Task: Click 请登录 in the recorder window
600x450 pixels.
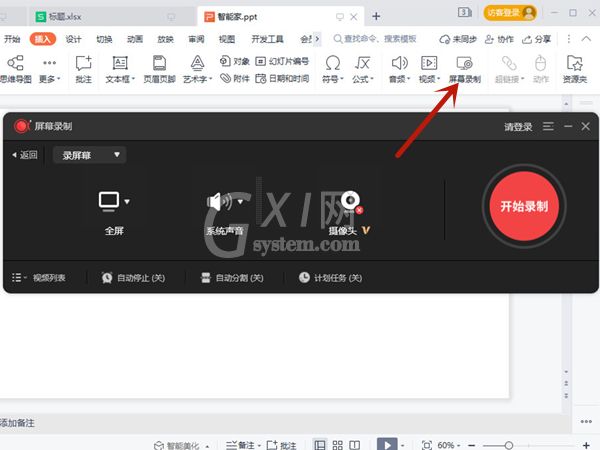Action: (518, 127)
